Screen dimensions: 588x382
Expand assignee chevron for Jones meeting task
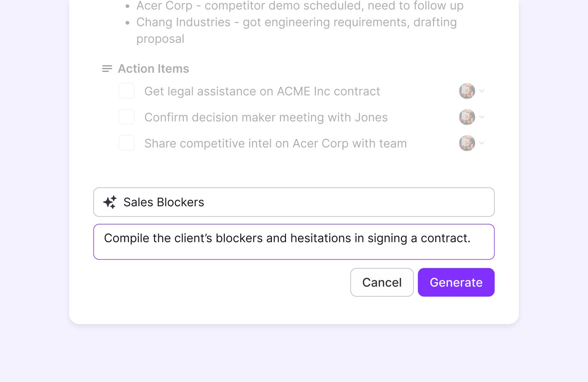482,117
